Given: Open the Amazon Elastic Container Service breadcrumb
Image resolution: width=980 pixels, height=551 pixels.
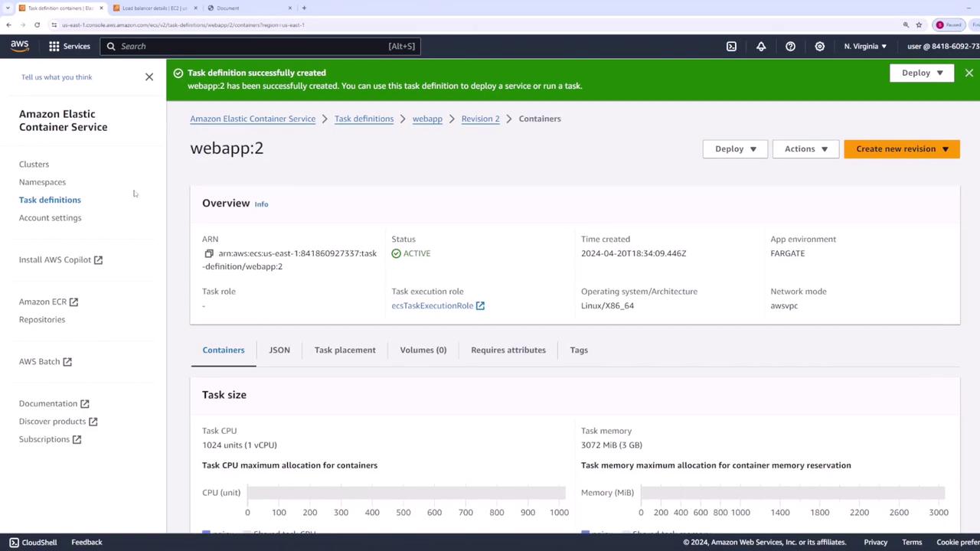Looking at the screenshot, I should [253, 119].
